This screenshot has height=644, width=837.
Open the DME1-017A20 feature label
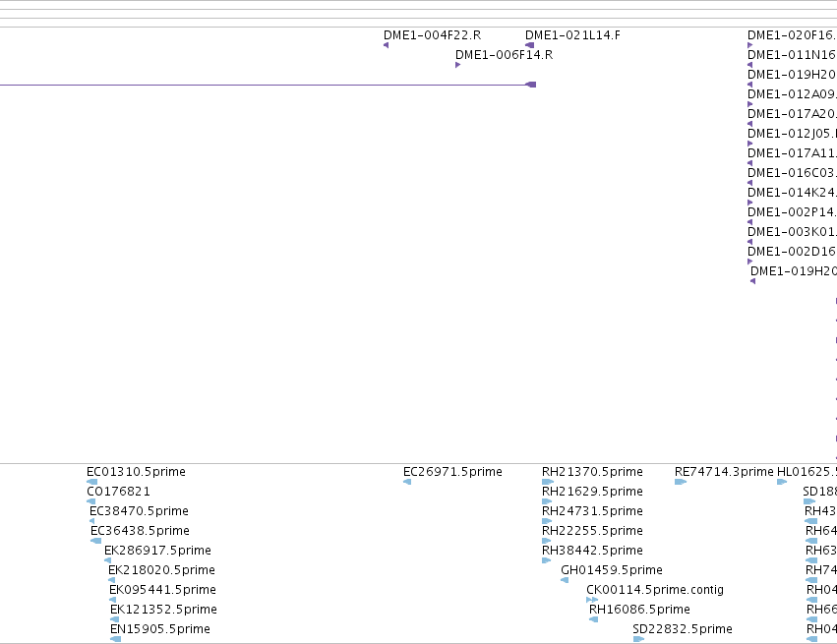pyautogui.click(x=792, y=114)
